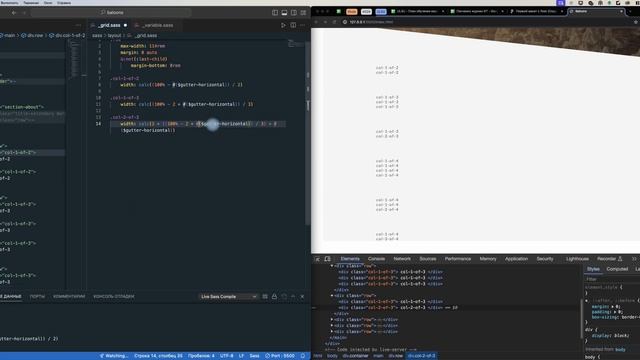Image resolution: width=640 pixels, height=360 pixels.
Task: Click Port: 5500 live server status item
Action: [x=280, y=356]
